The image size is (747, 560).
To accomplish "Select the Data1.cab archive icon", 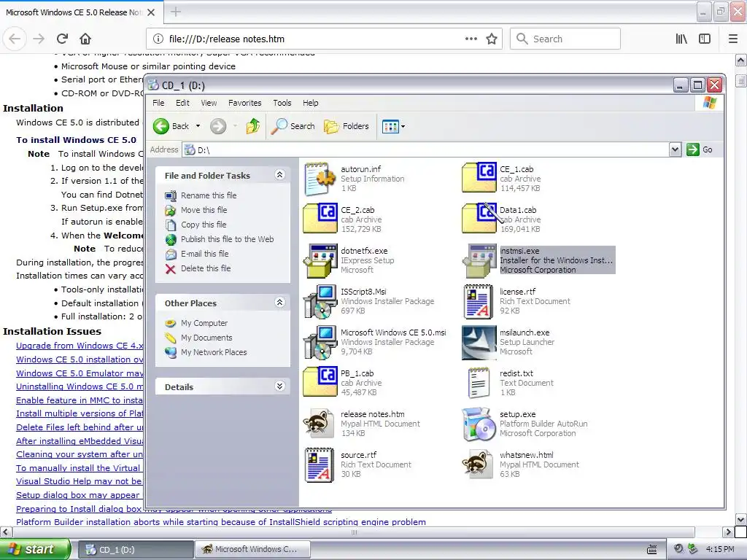I will pyautogui.click(x=479, y=219).
